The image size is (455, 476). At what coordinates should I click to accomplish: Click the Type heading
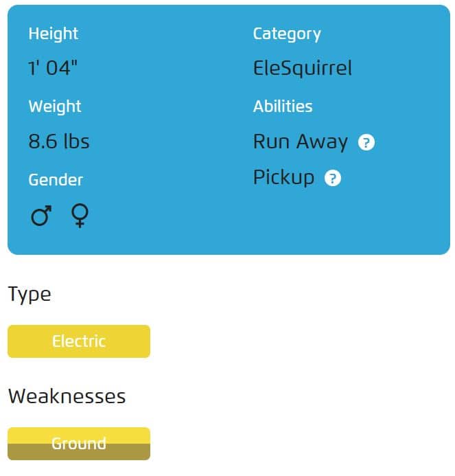click(x=30, y=295)
